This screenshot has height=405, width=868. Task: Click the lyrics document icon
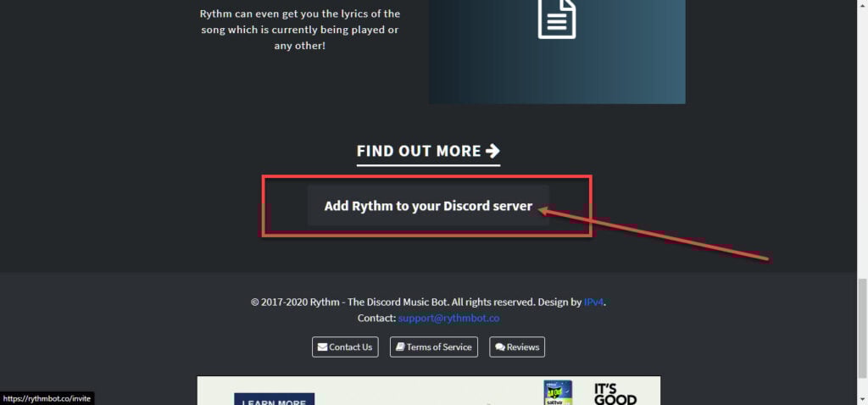click(x=557, y=19)
